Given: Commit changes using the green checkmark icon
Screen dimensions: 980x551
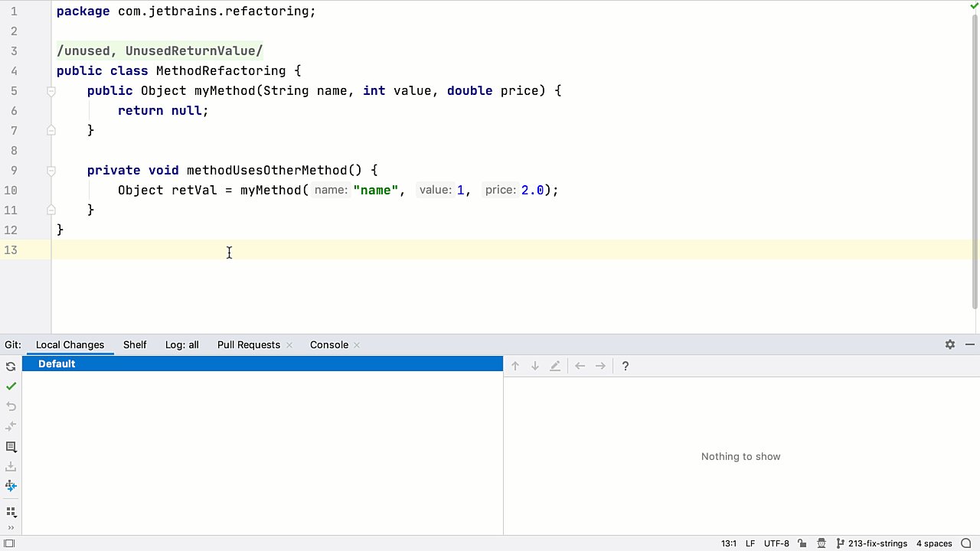Looking at the screenshot, I should click(11, 386).
